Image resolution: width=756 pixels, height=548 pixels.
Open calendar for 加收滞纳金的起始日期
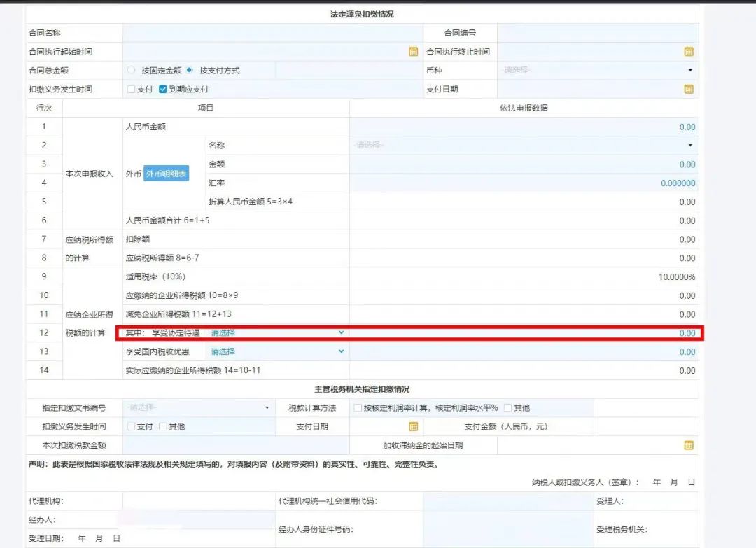tap(689, 445)
